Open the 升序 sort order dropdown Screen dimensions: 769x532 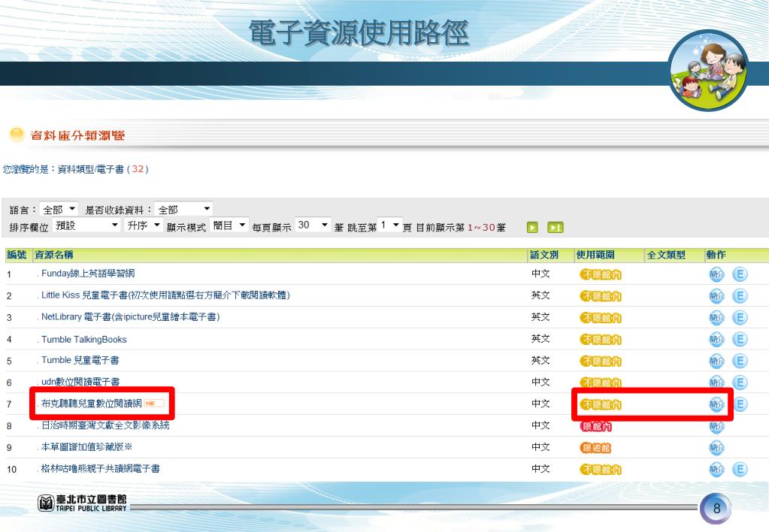click(x=143, y=225)
